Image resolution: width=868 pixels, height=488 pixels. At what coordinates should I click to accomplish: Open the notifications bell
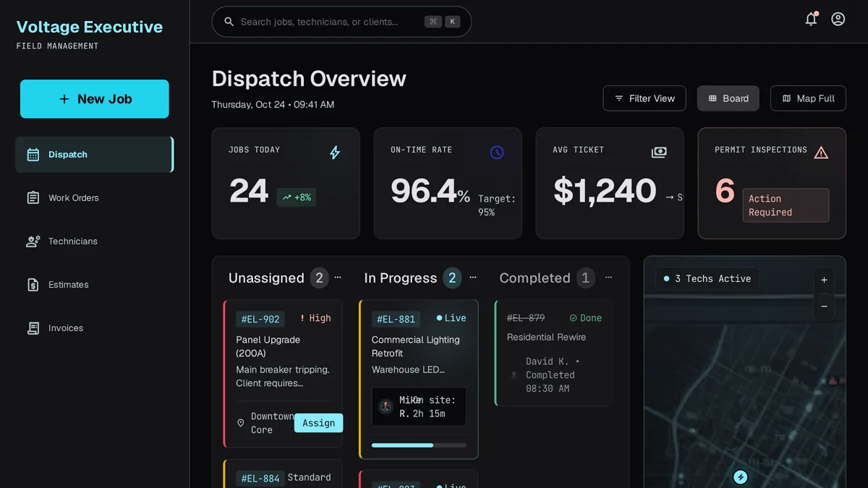click(x=811, y=20)
